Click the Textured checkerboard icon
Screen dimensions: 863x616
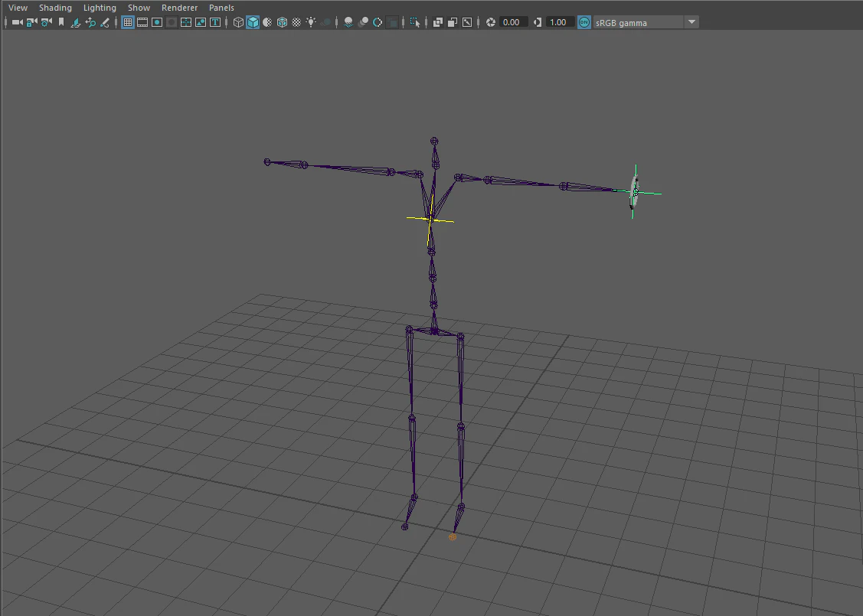pos(296,22)
